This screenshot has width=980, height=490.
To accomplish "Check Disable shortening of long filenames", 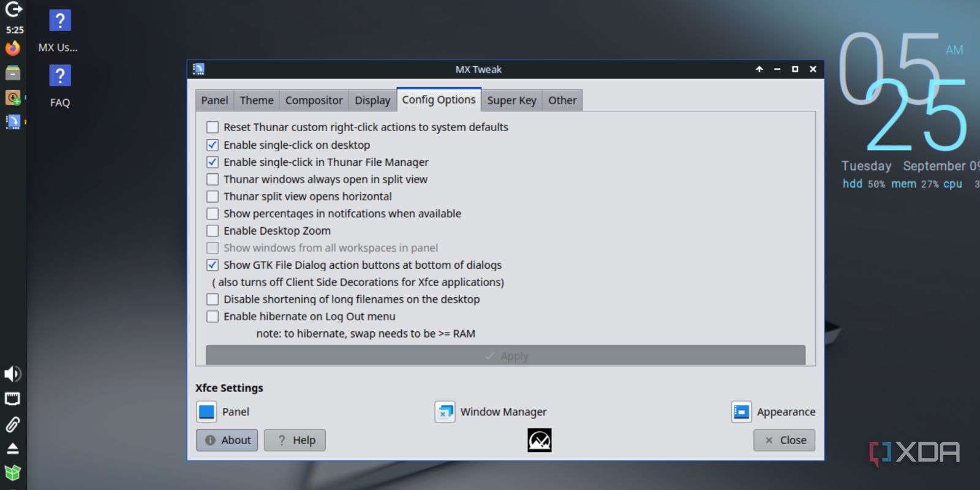I will pos(213,300).
